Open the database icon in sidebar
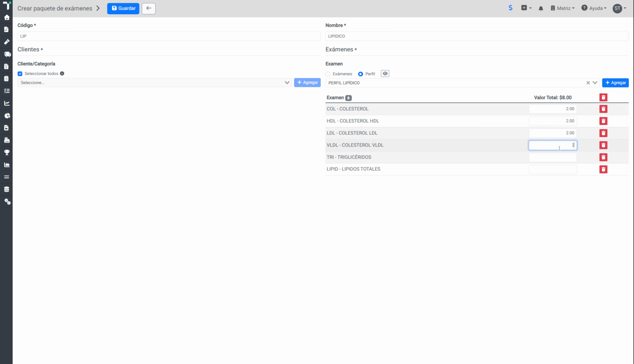This screenshot has width=634, height=364. pos(7,189)
